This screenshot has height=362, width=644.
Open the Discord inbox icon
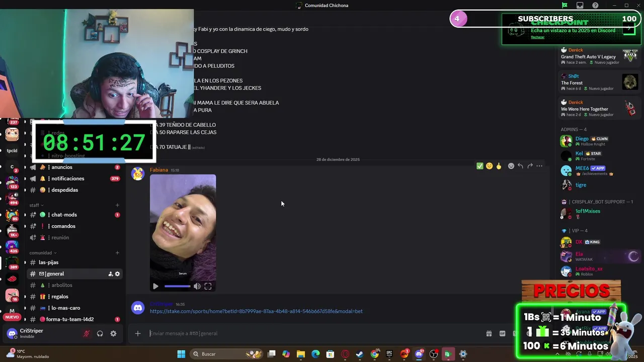pos(580,6)
